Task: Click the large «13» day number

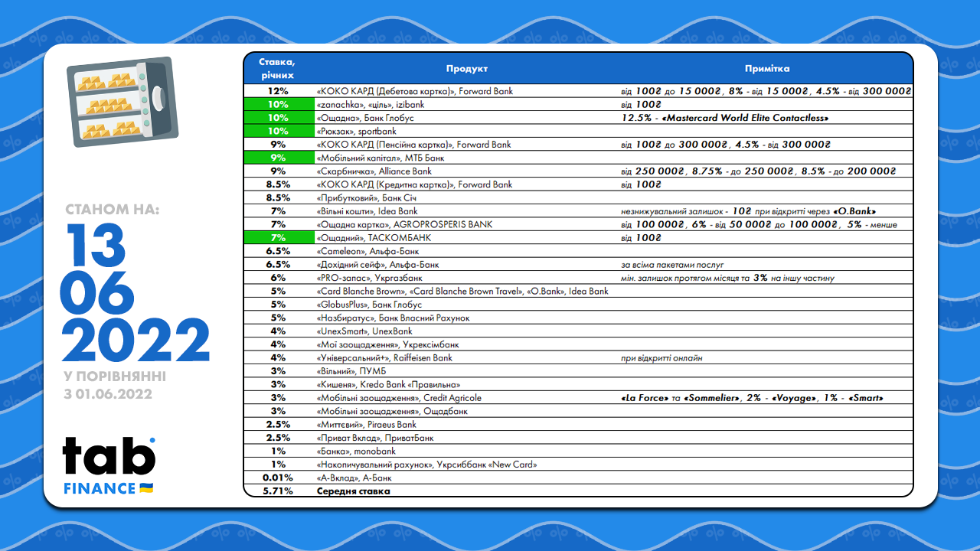Action: [94, 245]
